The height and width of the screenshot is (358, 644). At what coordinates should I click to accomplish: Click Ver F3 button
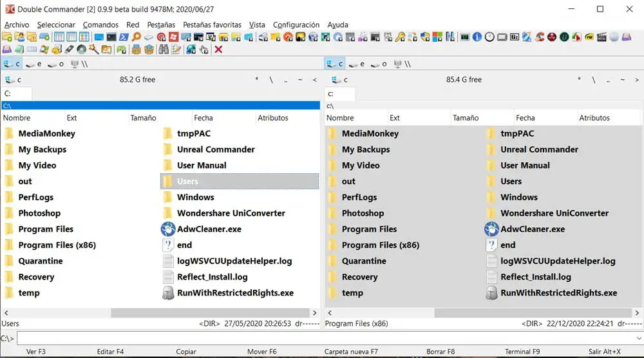pyautogui.click(x=36, y=352)
